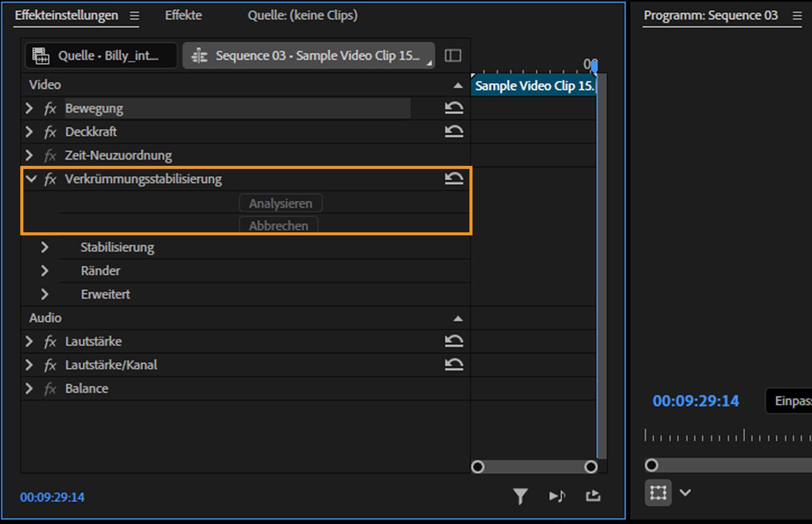Toggle Lautstärke/Kanal fx switch
The height and width of the screenshot is (524, 812).
[50, 365]
